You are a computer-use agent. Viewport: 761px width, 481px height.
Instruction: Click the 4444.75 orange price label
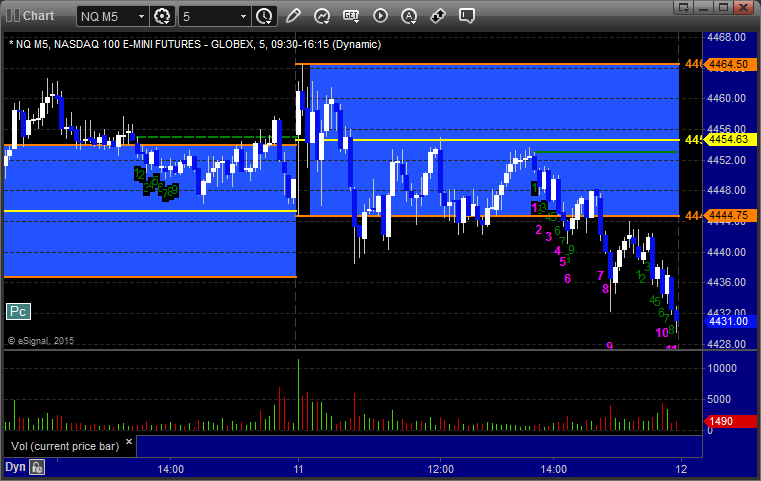click(x=728, y=215)
